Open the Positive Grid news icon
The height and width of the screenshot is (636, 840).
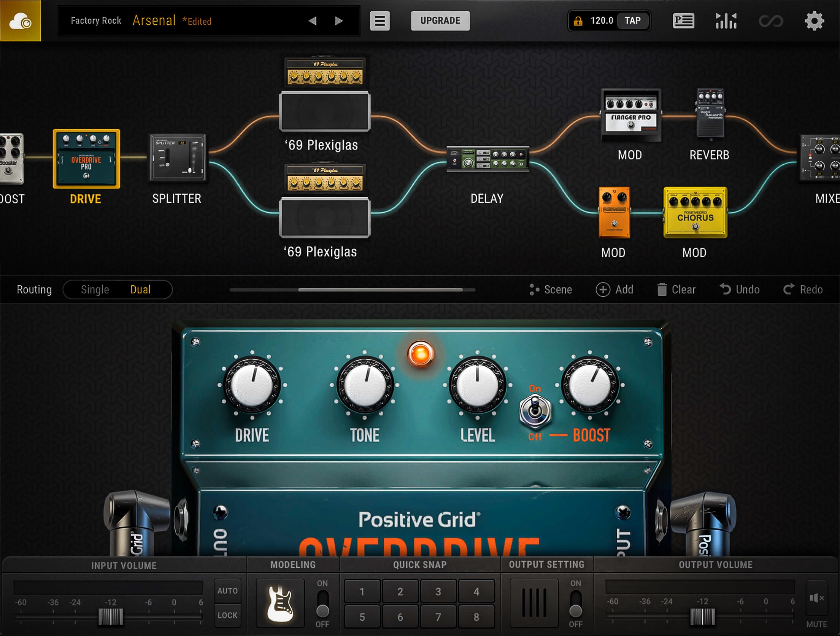(683, 21)
